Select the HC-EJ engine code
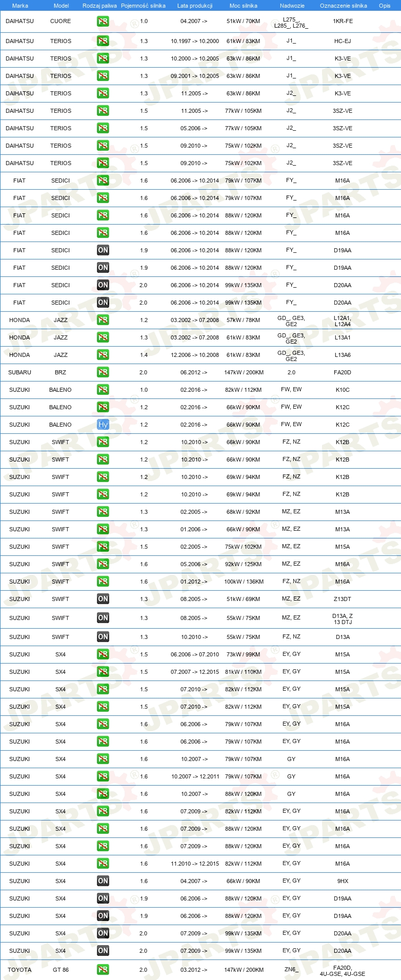 (x=343, y=41)
